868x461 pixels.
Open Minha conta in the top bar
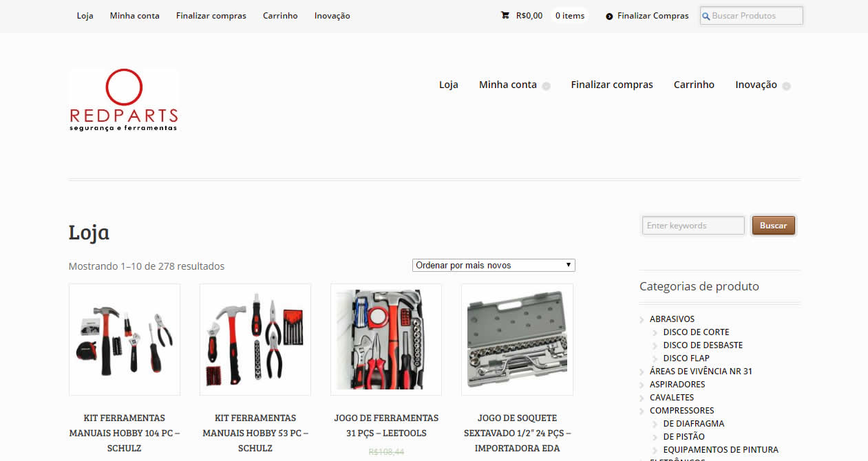pyautogui.click(x=135, y=16)
